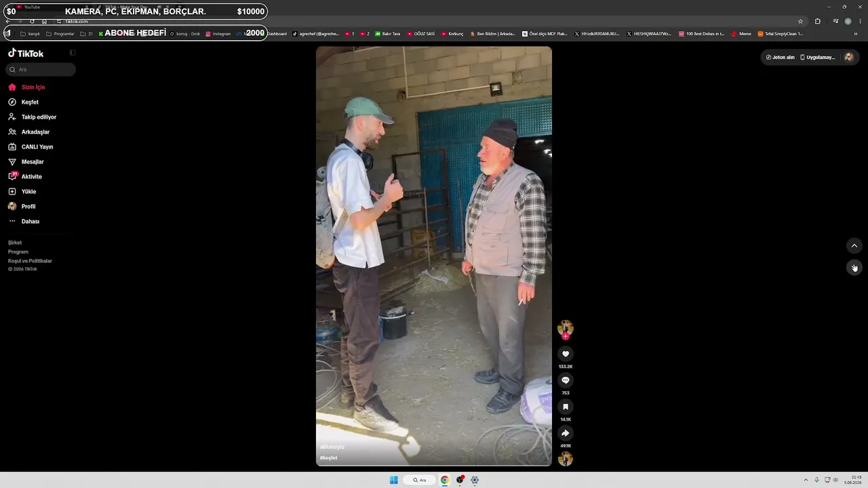This screenshot has width=868, height=488.
Task: Open the Sizin İçin feed
Action: (26, 87)
